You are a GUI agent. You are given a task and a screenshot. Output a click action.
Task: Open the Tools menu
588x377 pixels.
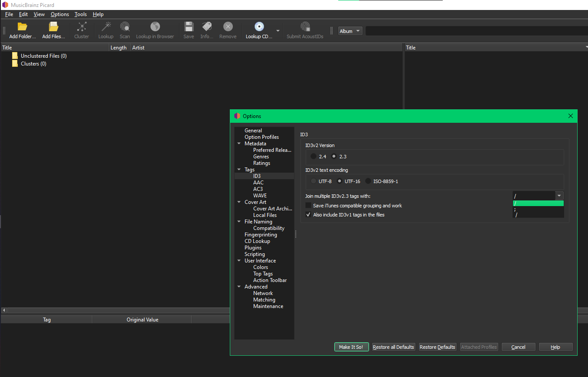click(x=81, y=14)
